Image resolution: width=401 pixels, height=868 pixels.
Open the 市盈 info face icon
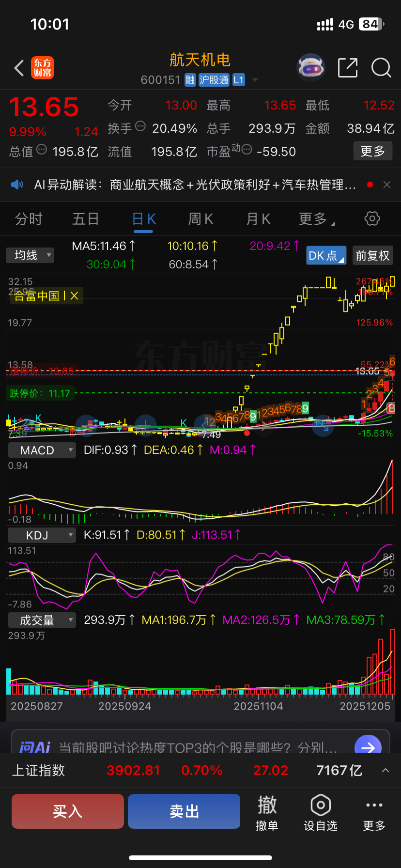247,150
